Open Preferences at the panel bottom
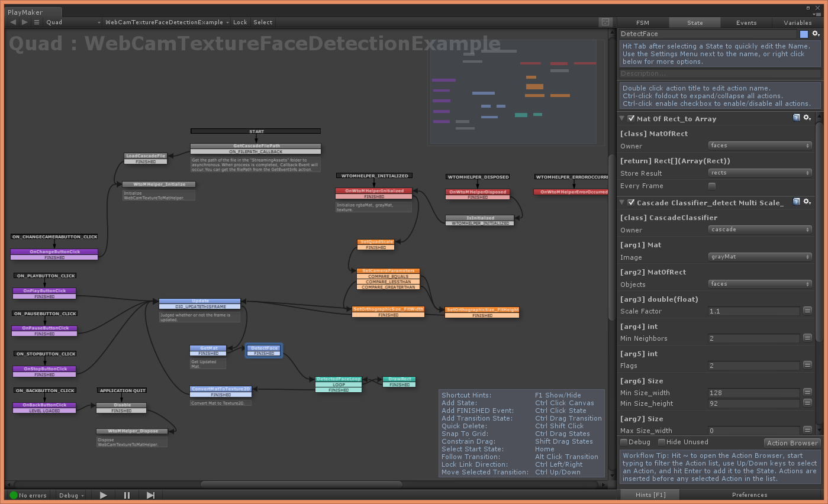The height and width of the screenshot is (504, 828). [x=749, y=495]
